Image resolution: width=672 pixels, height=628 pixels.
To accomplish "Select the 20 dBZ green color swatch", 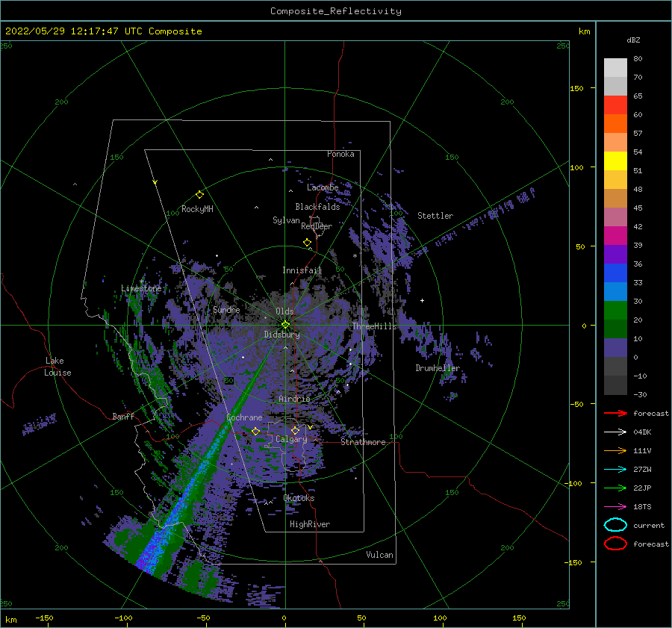I will coord(615,311).
